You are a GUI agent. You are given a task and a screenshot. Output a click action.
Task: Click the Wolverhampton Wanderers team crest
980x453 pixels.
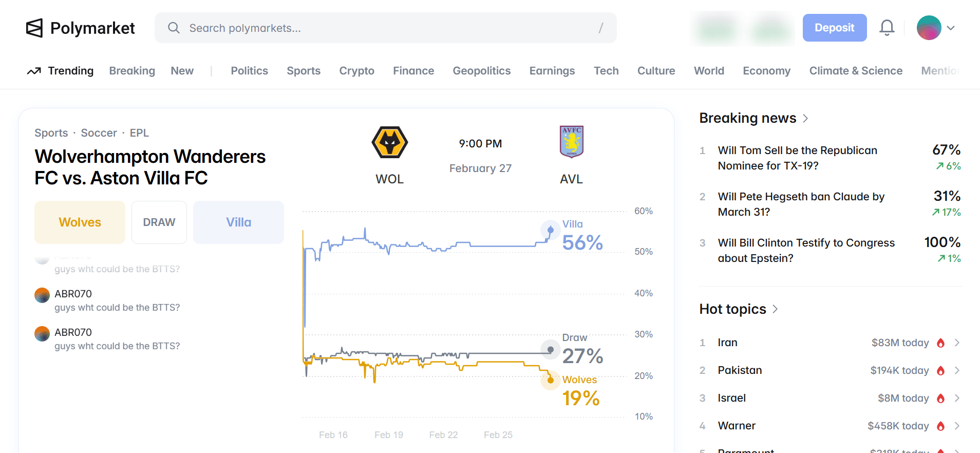coord(390,142)
